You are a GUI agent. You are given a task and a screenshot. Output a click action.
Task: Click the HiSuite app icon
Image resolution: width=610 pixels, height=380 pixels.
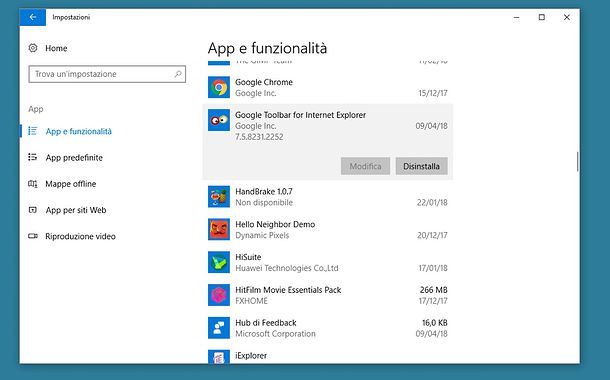tap(219, 262)
